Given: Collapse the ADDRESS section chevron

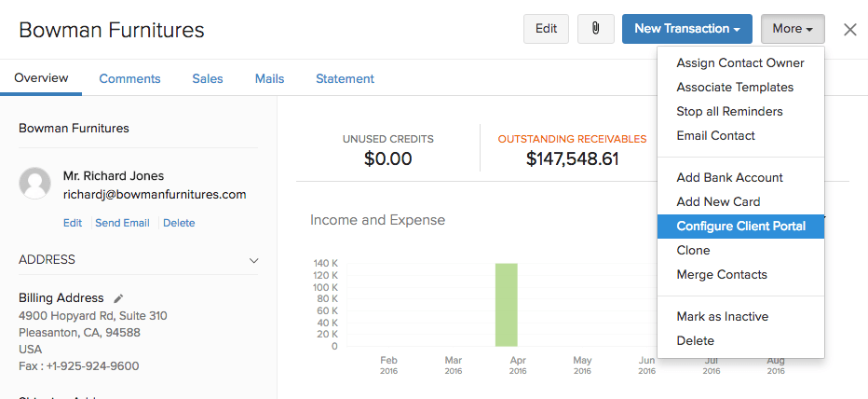Looking at the screenshot, I should point(253,260).
